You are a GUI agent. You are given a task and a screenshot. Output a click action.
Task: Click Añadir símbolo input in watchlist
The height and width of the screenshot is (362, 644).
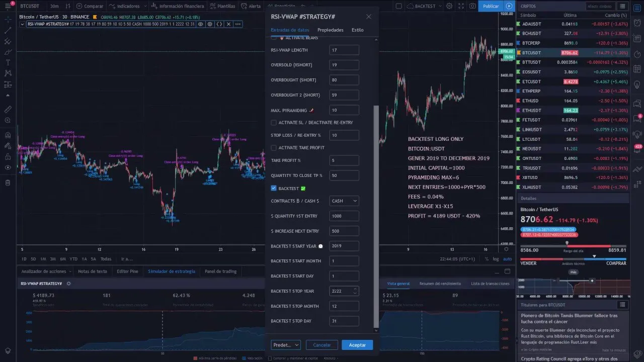[600, 6]
